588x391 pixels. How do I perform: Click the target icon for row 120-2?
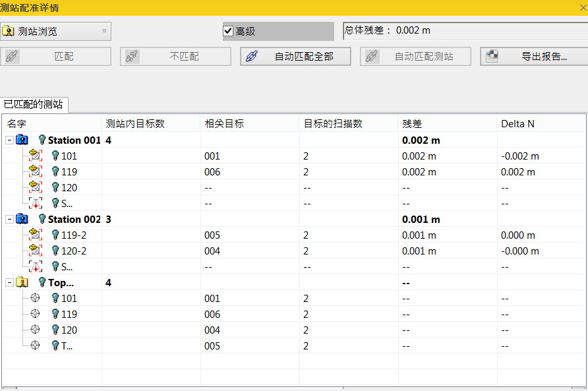coord(36,251)
